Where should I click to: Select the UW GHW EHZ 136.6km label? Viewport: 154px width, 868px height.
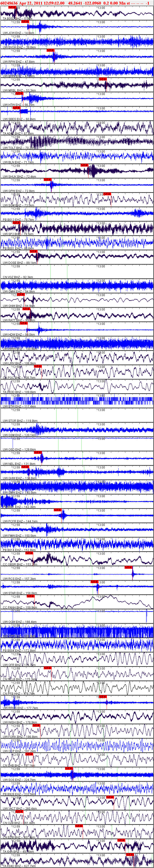click(x=20, y=478)
